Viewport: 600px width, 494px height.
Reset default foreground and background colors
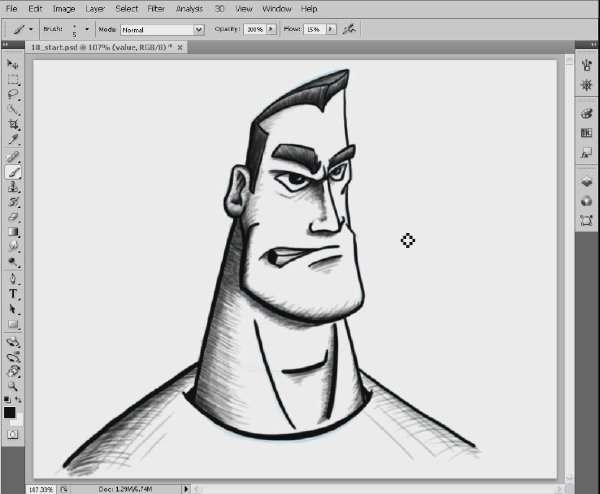coord(7,399)
